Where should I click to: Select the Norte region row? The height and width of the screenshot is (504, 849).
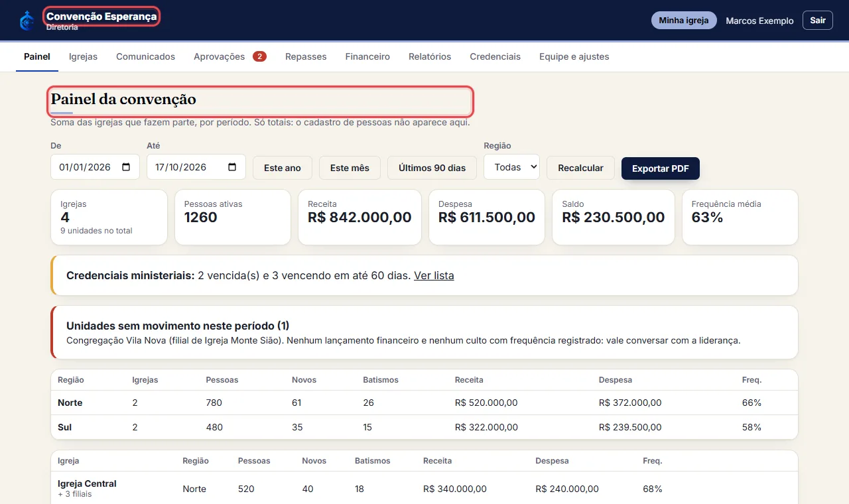424,403
